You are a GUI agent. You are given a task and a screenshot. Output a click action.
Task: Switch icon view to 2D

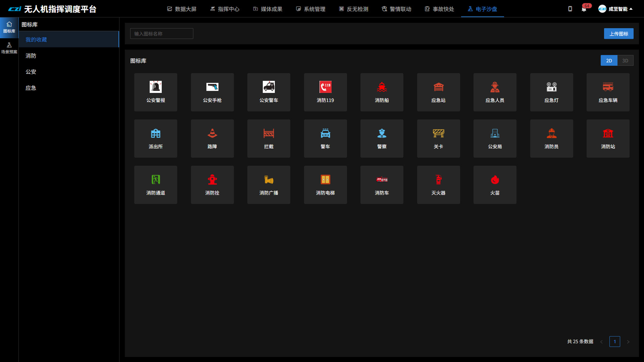click(609, 61)
